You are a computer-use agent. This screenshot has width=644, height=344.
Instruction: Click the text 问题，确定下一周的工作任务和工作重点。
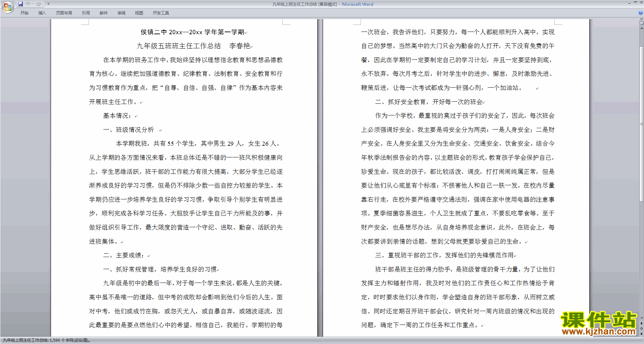pyautogui.click(x=421, y=325)
